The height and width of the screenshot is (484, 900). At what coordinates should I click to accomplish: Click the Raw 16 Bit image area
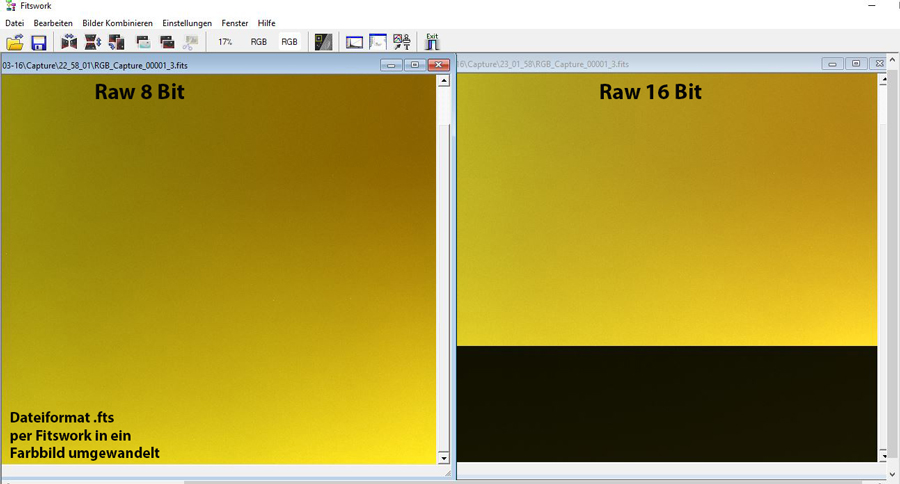coord(667,268)
